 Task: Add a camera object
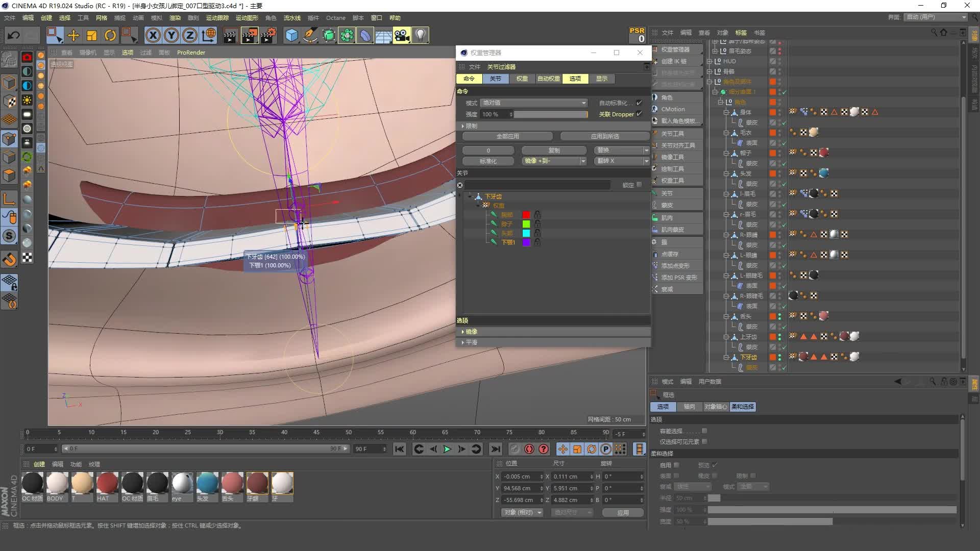402,35
